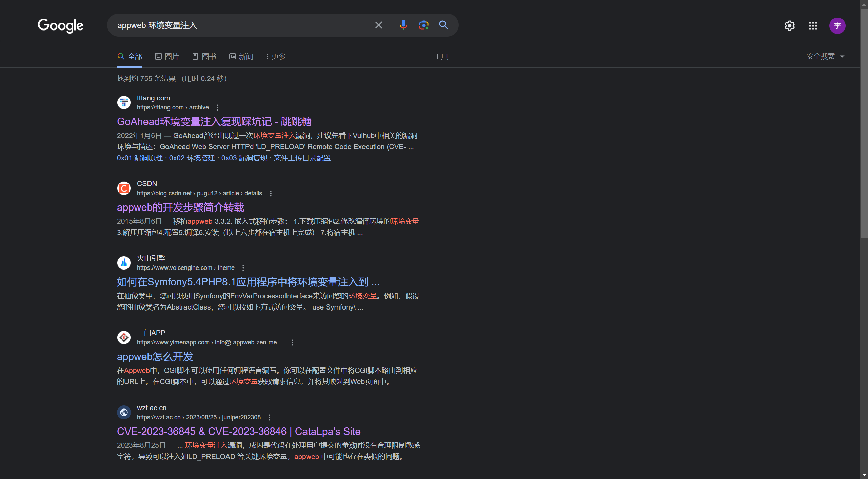868x479 pixels.
Task: Open CVE-2023-36845 & CVE-2023-36846 result
Action: [x=239, y=431]
